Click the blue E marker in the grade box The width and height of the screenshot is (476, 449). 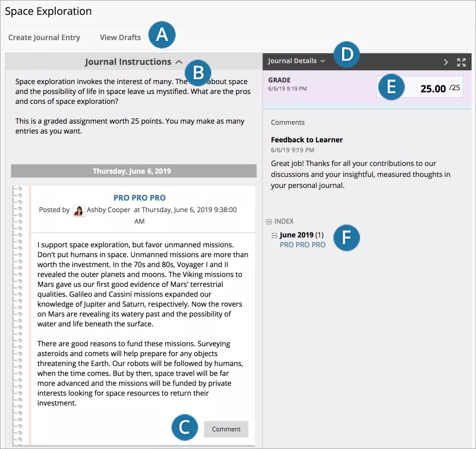tap(391, 87)
